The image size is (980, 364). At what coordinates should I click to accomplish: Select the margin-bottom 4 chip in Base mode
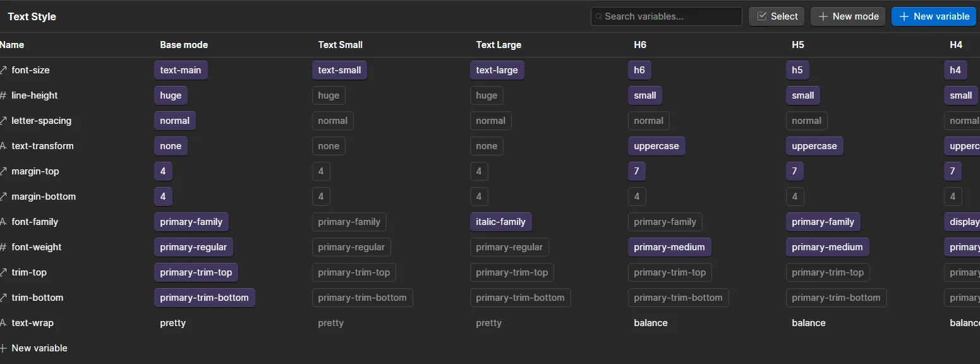[x=163, y=197]
